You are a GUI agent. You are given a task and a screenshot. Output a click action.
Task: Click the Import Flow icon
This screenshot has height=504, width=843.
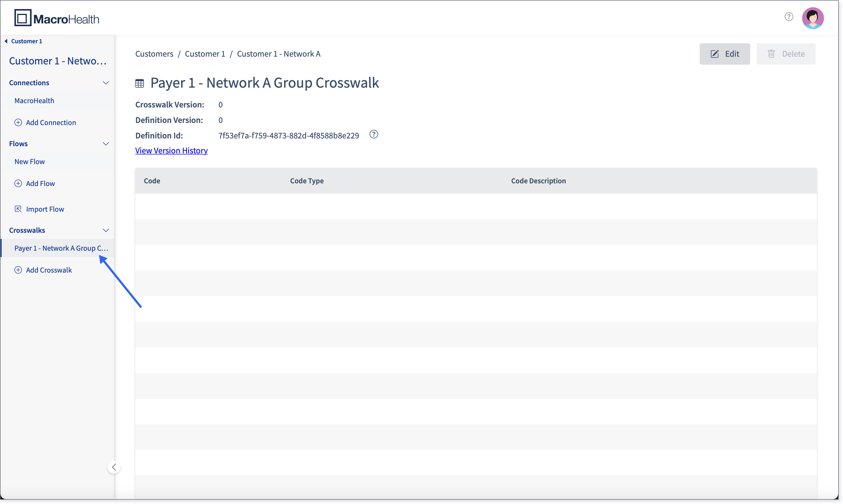18,209
